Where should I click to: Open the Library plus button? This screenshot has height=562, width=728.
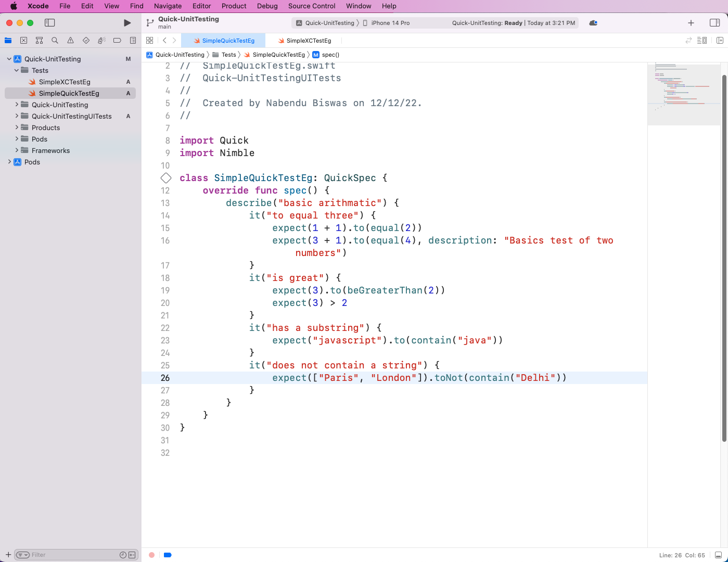coord(691,23)
